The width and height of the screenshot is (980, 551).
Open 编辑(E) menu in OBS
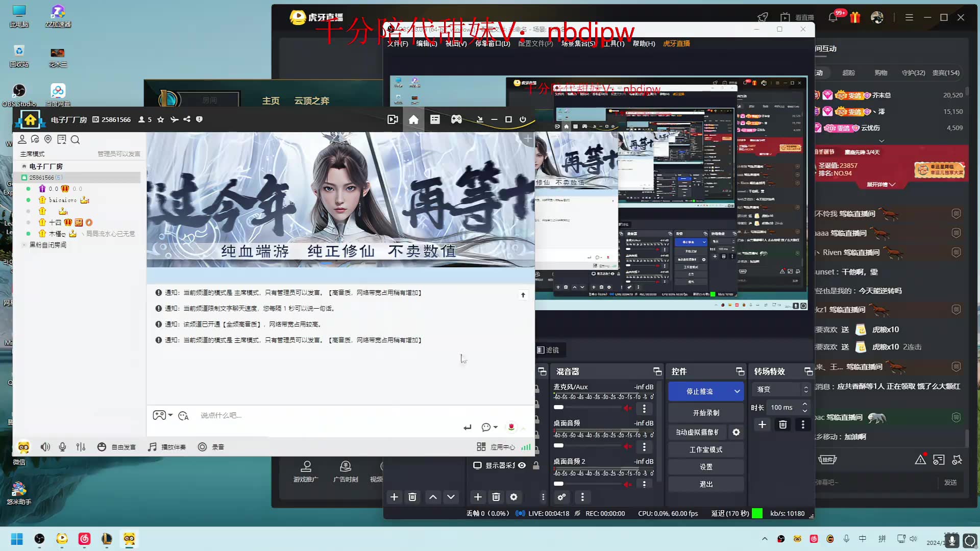pyautogui.click(x=426, y=44)
